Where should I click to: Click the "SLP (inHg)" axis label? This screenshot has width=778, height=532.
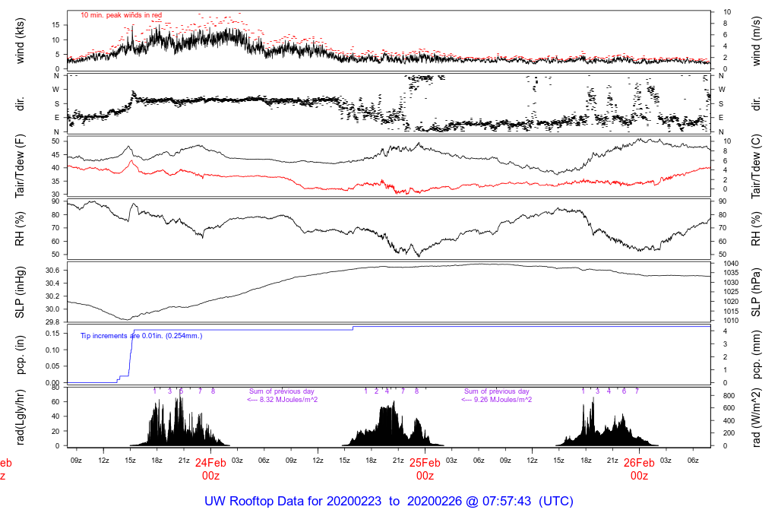[x=20, y=293]
